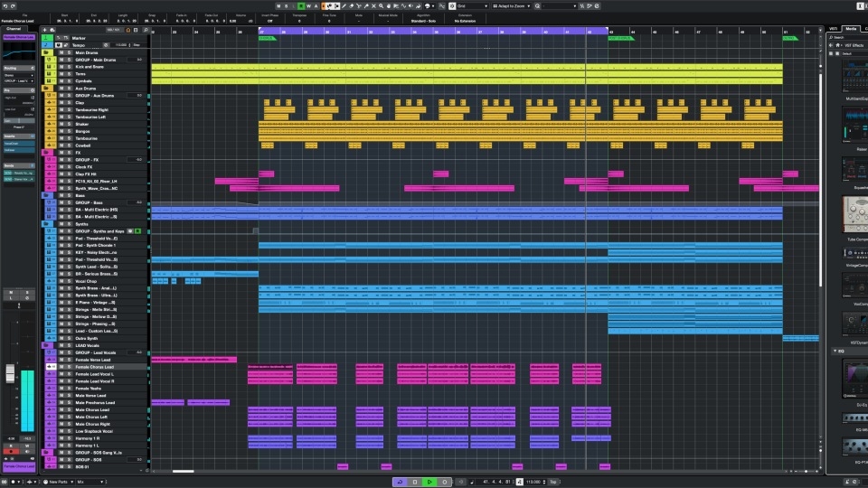Click the Record button in transport
Screen dimensions: 868x488
coord(445,482)
